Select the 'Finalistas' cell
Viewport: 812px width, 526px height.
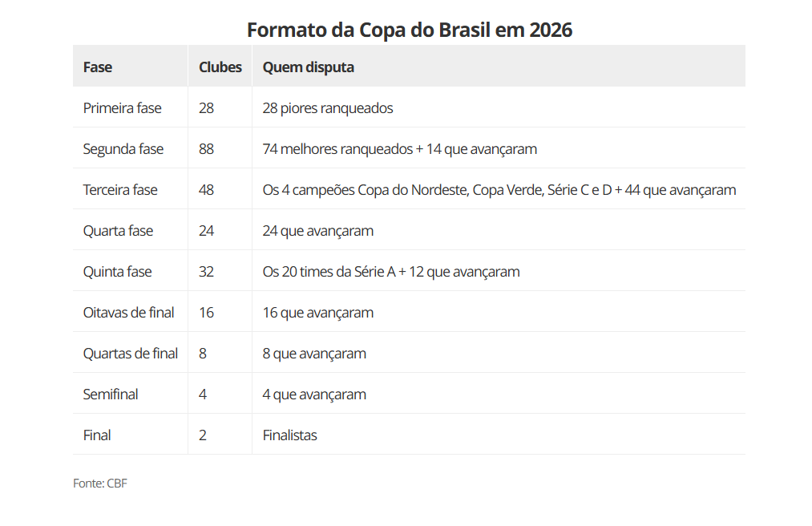point(289,435)
